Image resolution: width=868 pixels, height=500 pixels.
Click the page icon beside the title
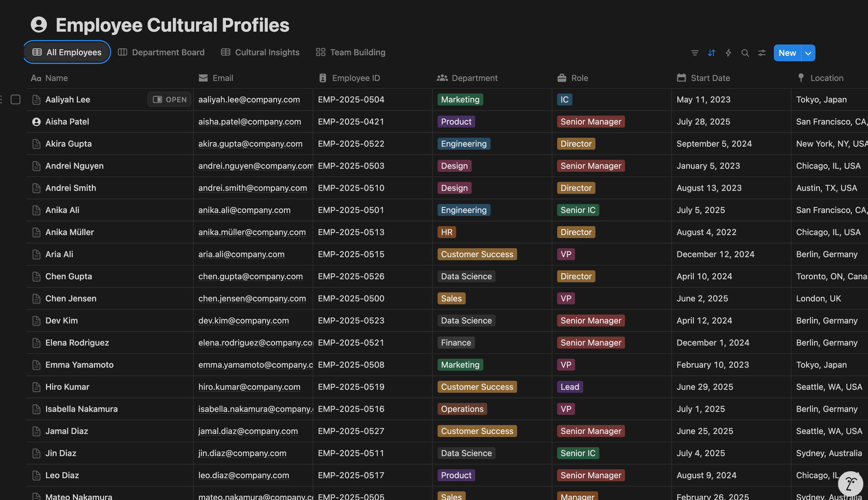pos(39,25)
